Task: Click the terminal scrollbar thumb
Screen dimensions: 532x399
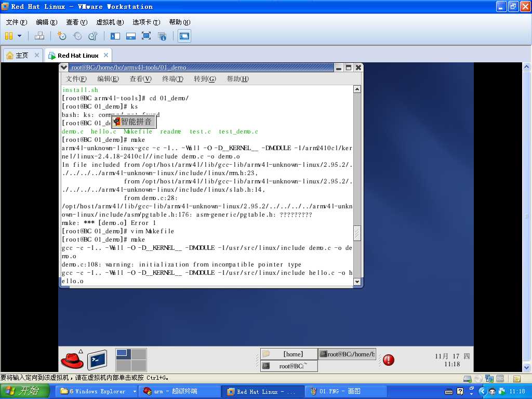Action: (x=357, y=233)
